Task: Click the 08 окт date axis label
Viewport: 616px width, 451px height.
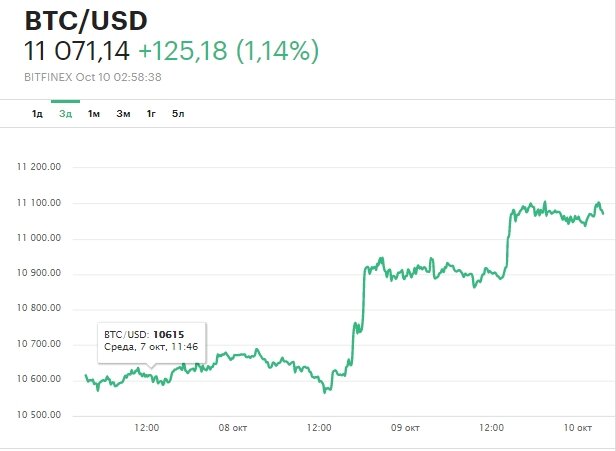Action: coord(232,428)
